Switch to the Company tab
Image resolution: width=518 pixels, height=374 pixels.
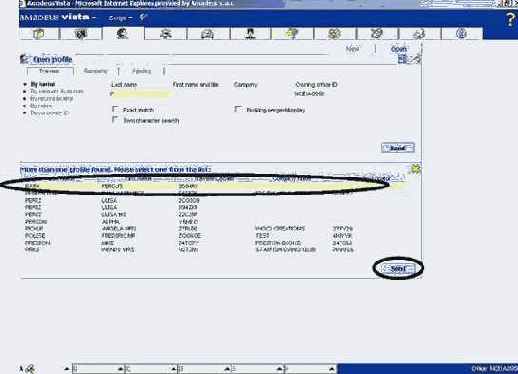point(96,71)
